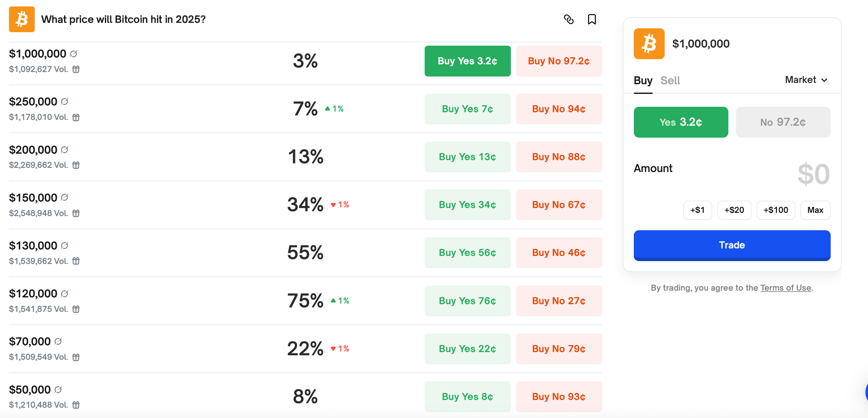This screenshot has height=418, width=868.
Task: Click the gift icon beside $1,210,488 Vol.
Action: point(76,405)
